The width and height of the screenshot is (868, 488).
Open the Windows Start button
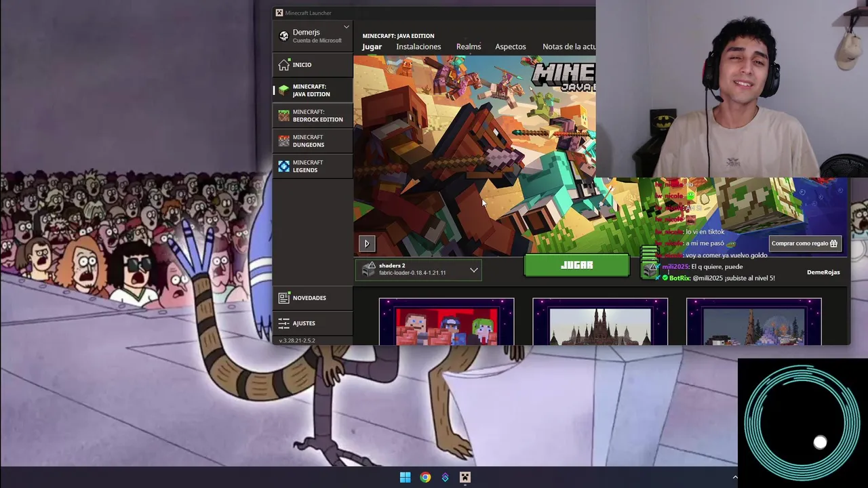coord(405,477)
